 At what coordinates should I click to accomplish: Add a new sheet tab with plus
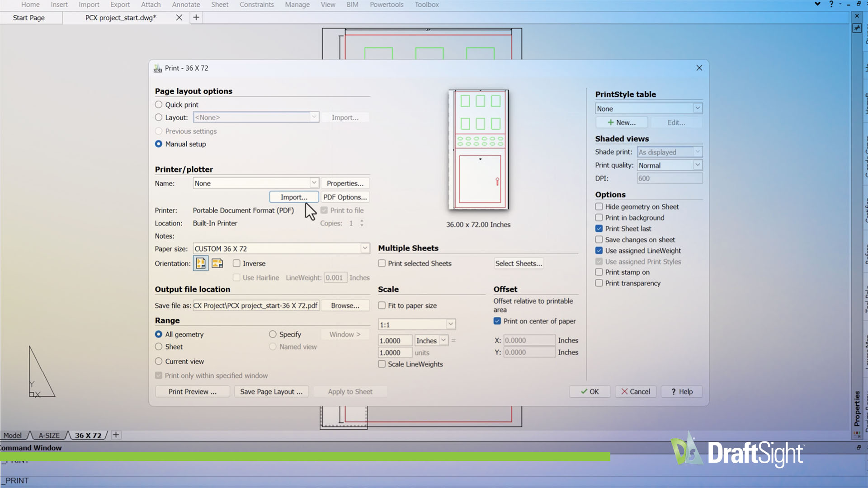click(x=116, y=435)
